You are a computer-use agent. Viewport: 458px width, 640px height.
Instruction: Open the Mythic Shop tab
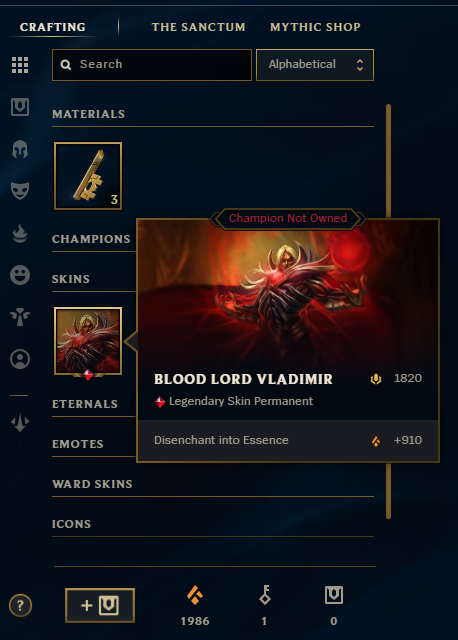coord(315,27)
